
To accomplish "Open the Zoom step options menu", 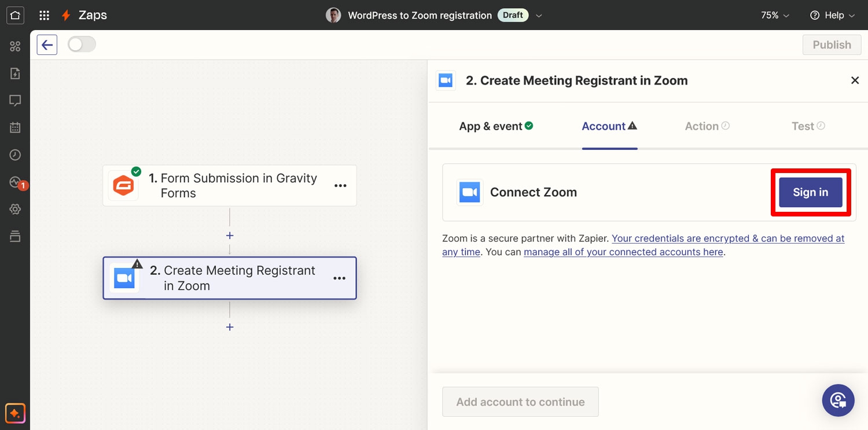I will click(339, 278).
